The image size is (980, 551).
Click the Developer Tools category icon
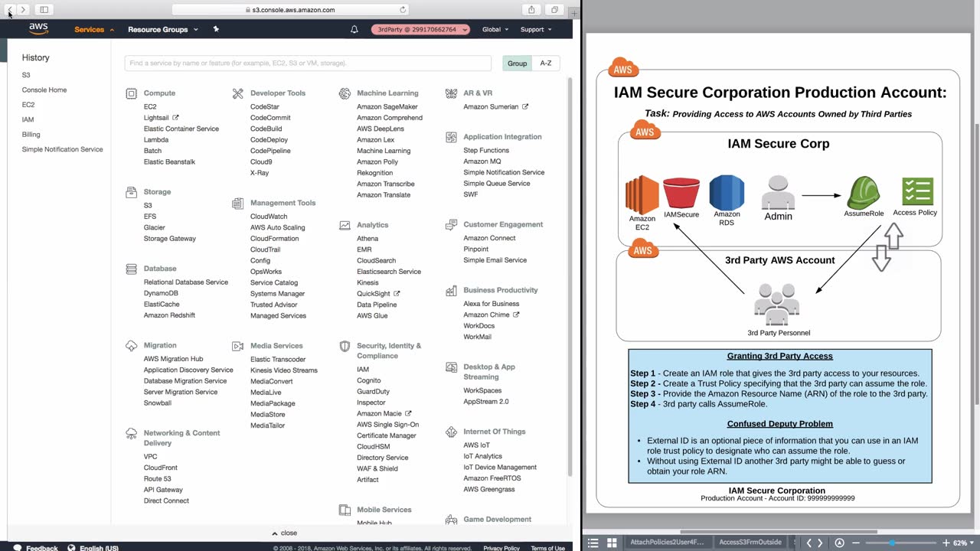point(237,93)
